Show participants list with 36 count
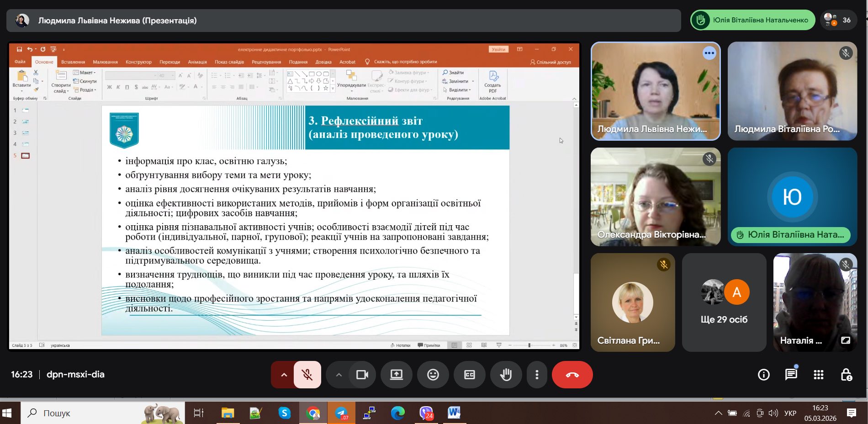Screen dimensions: 868x424 (838, 20)
